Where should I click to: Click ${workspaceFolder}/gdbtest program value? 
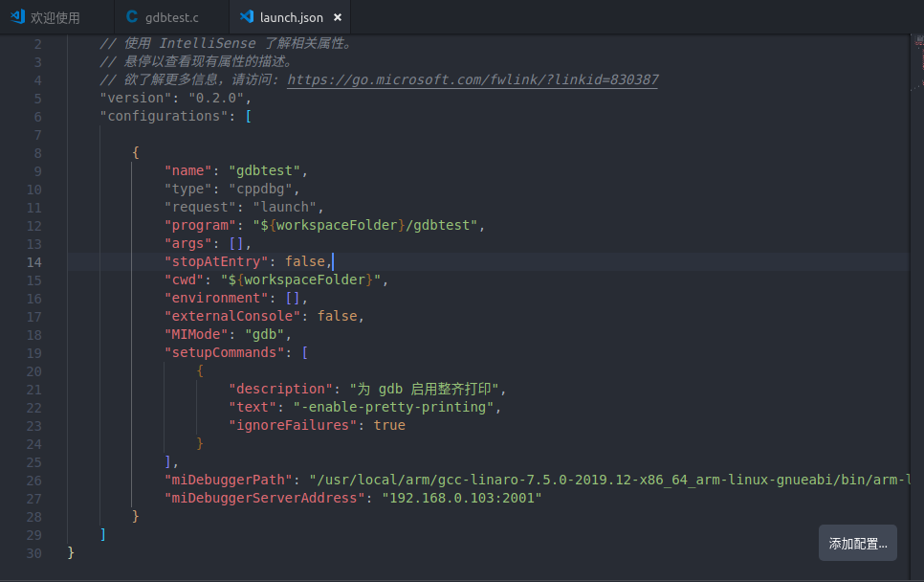click(x=364, y=225)
